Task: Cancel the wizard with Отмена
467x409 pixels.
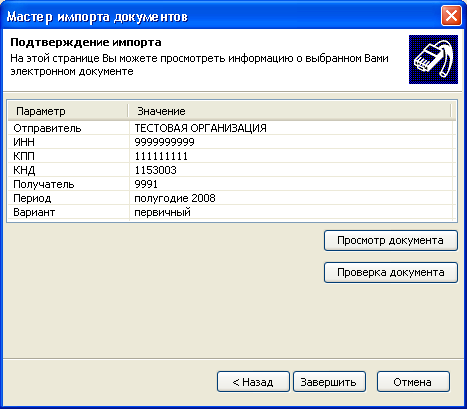Action: tap(413, 382)
